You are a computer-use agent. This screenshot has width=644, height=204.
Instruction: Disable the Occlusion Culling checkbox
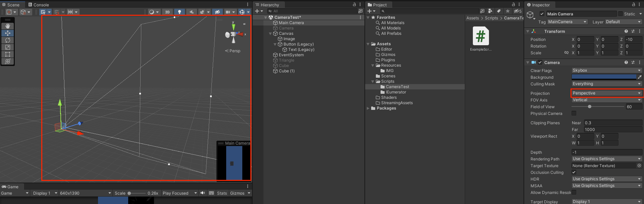pyautogui.click(x=574, y=173)
